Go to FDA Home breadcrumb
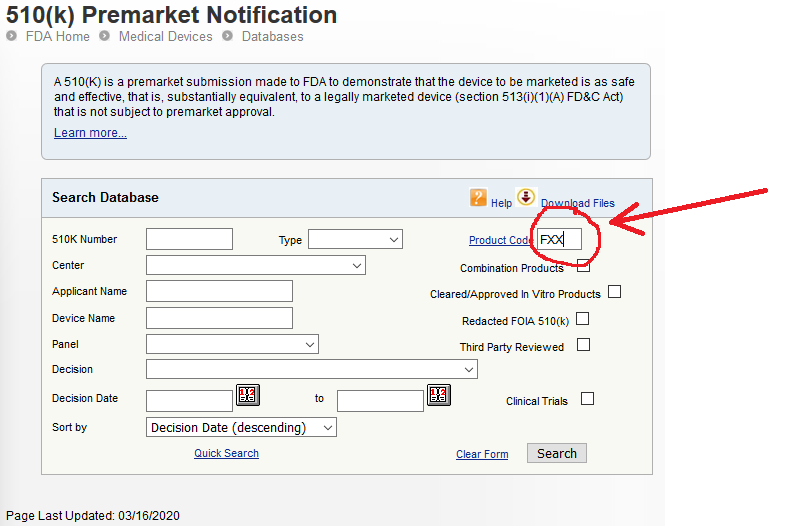787x528 pixels. [x=58, y=37]
